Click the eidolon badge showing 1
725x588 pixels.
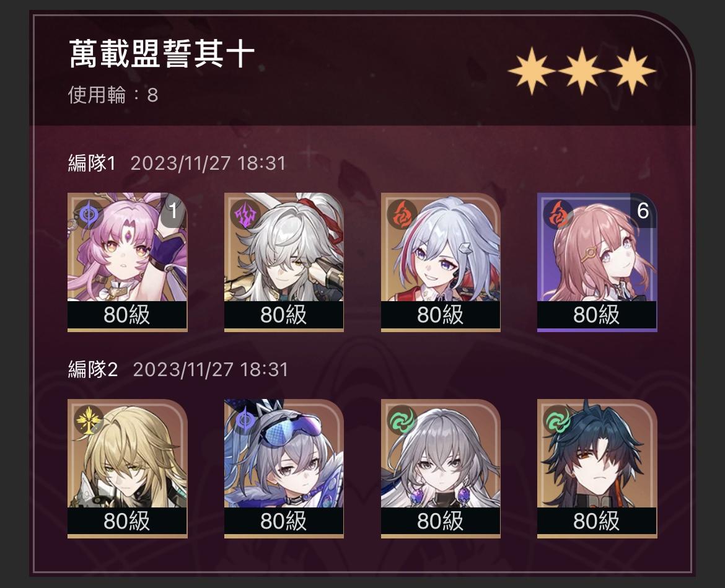coord(174,211)
